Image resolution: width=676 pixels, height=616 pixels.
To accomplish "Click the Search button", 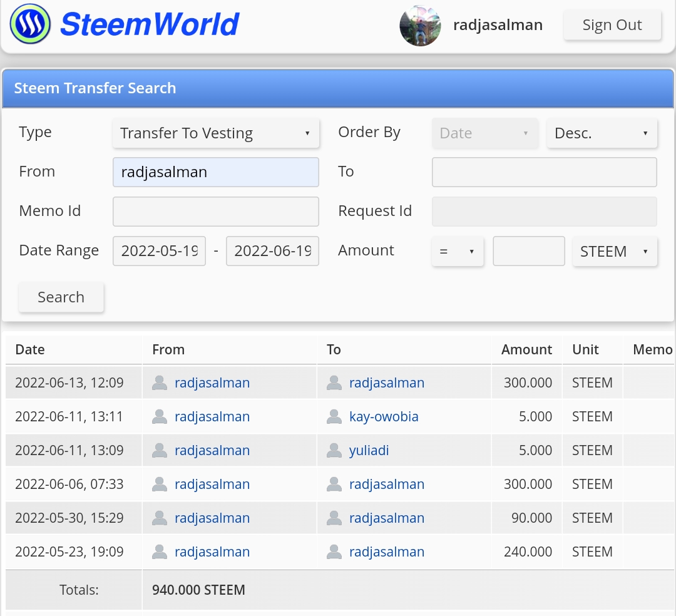I will (61, 297).
